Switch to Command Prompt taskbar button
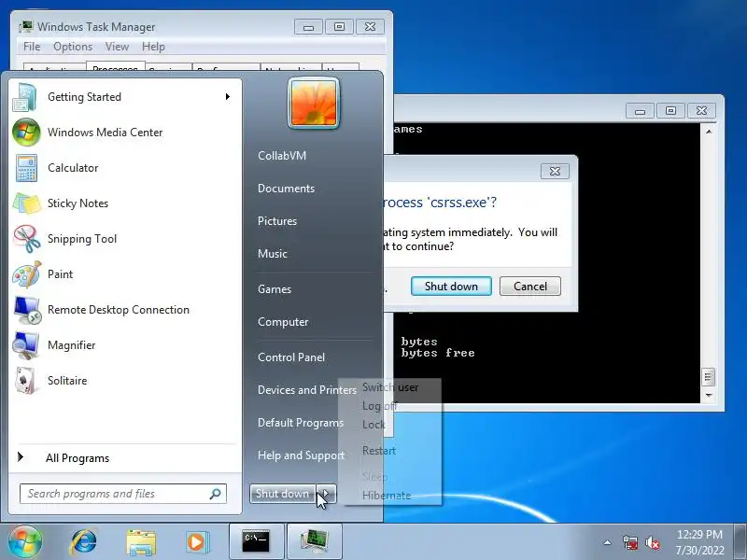Viewport: 747px width, 560px height. tap(256, 541)
